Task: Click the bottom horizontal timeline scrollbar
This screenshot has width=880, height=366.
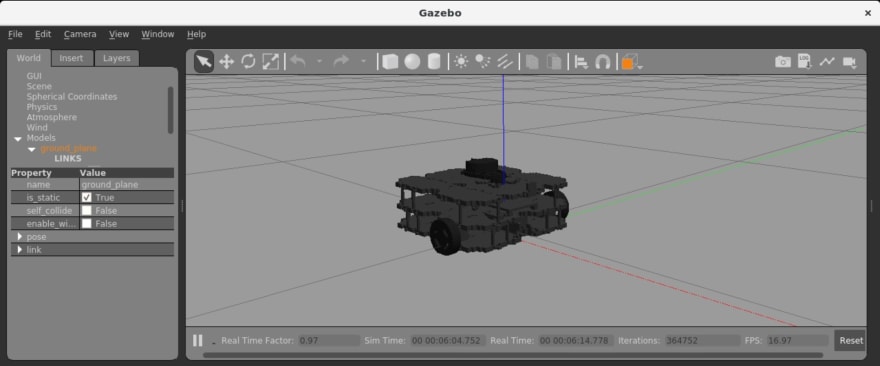Action: click(512, 355)
